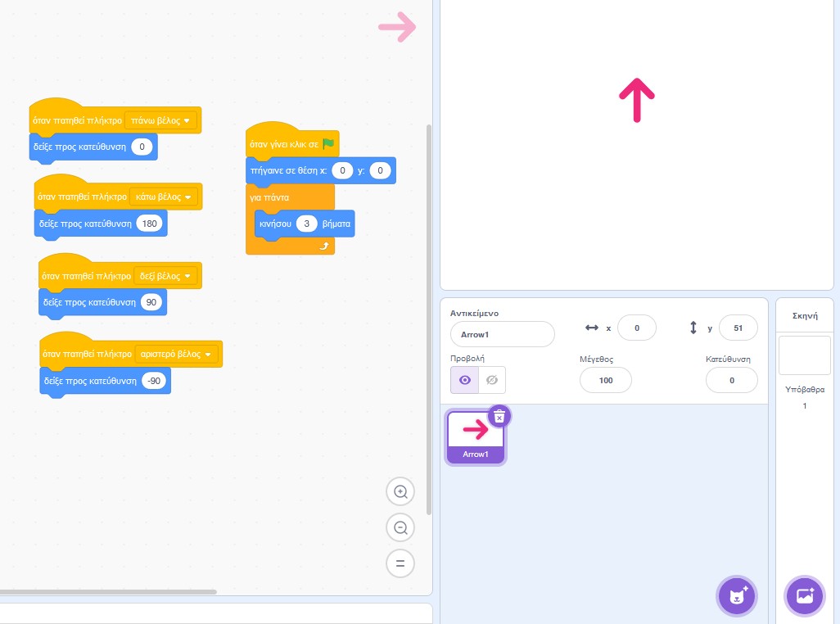Click the 'για πάντα' forever block
840x624 pixels.
269,197
